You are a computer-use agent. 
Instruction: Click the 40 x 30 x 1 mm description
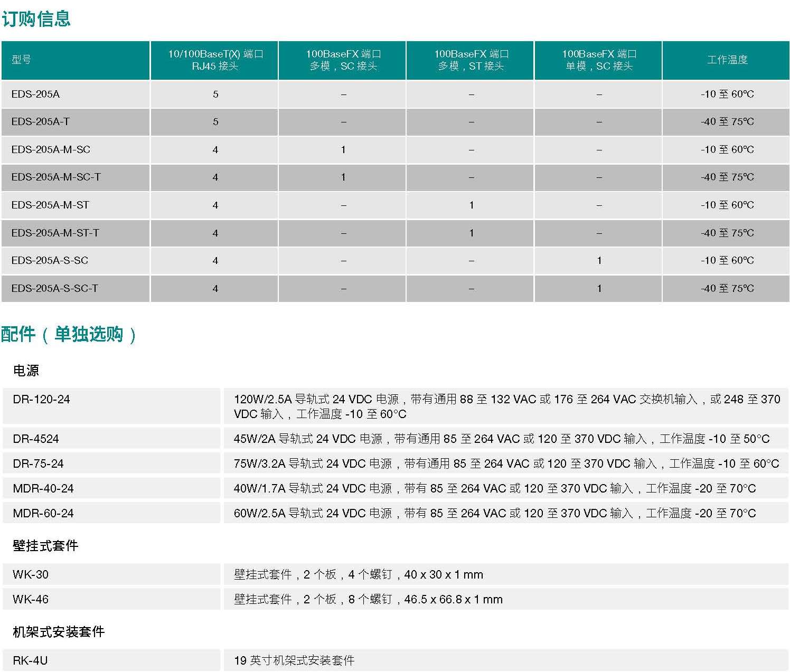coord(359,574)
